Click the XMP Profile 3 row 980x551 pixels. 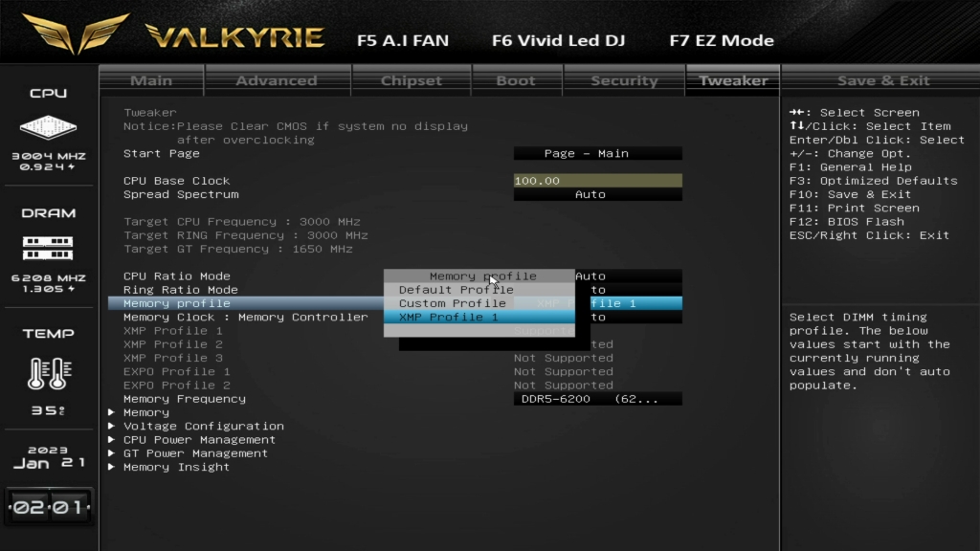[172, 359]
